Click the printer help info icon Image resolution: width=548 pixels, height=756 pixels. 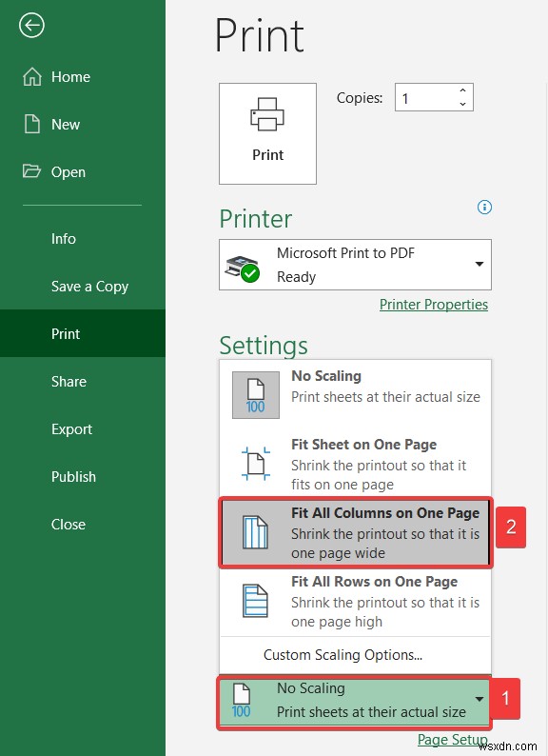tap(484, 208)
